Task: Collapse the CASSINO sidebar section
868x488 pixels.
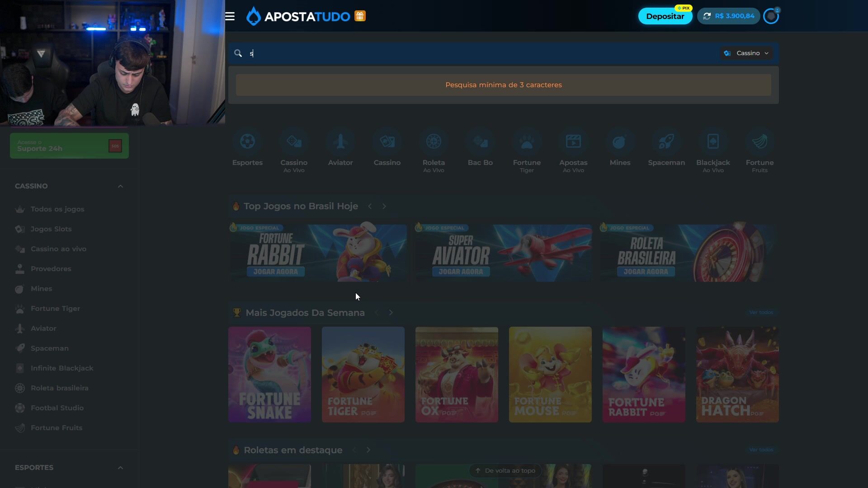Action: point(120,186)
